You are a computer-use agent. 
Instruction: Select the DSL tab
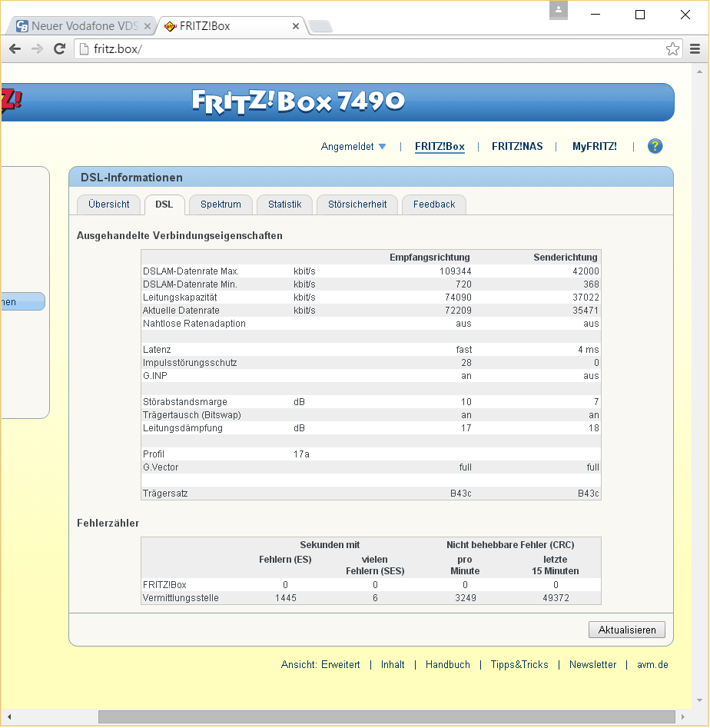(164, 204)
